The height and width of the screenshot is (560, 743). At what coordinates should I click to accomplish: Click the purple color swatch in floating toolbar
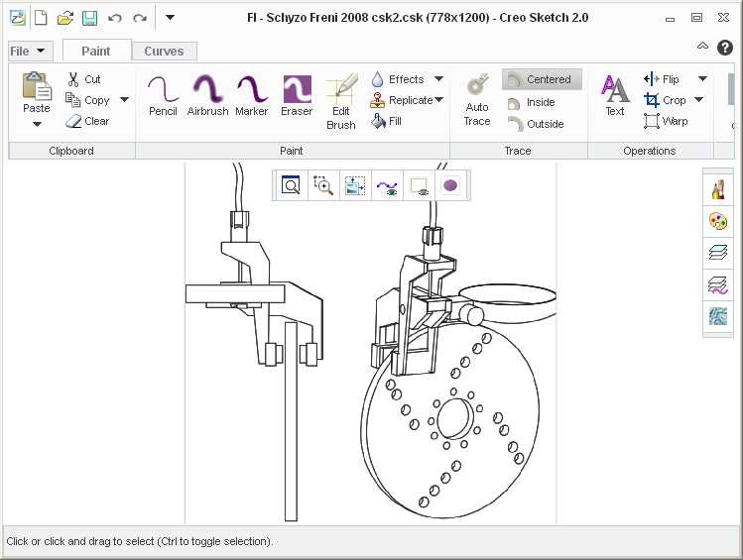[x=450, y=185]
